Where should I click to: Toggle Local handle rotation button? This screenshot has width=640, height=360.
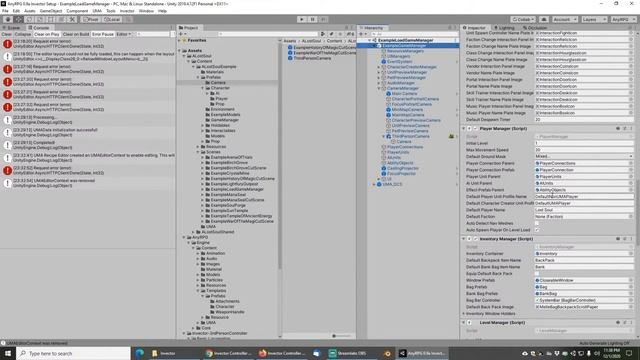111,19
